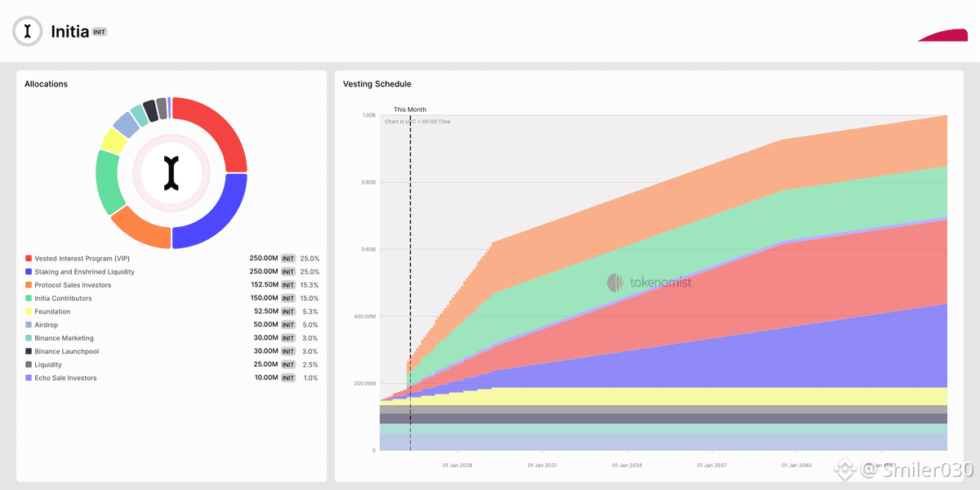Click the 10.00M Echo Sale Investors amount
Screen dimensions: 980x490
[266, 378]
